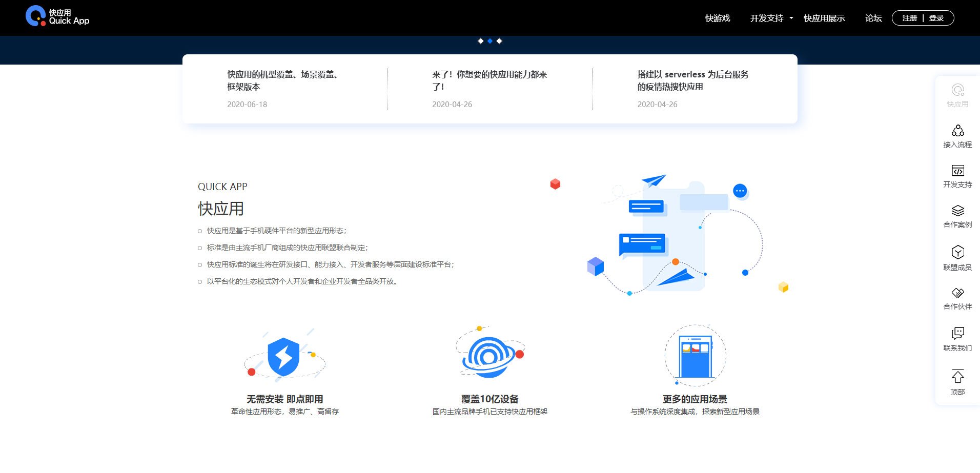The width and height of the screenshot is (980, 473).
Task: Open the 快游戏 menu item
Action: pos(718,18)
